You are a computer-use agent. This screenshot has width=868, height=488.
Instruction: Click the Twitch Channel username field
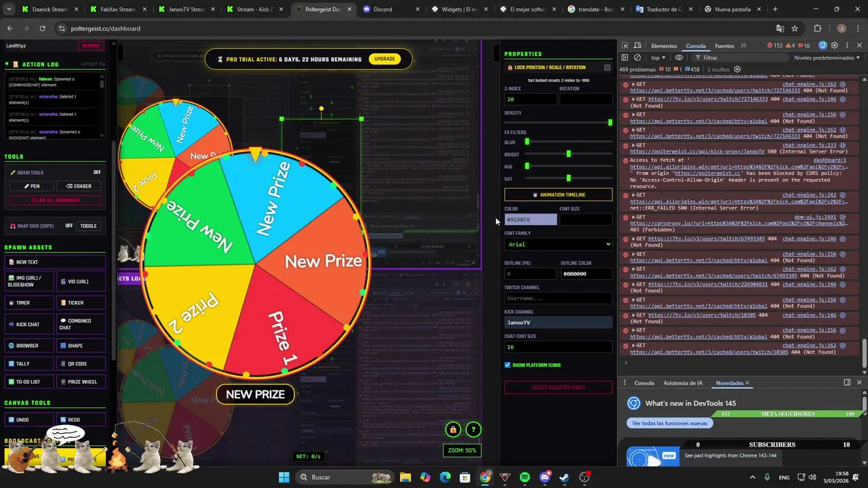(558, 298)
